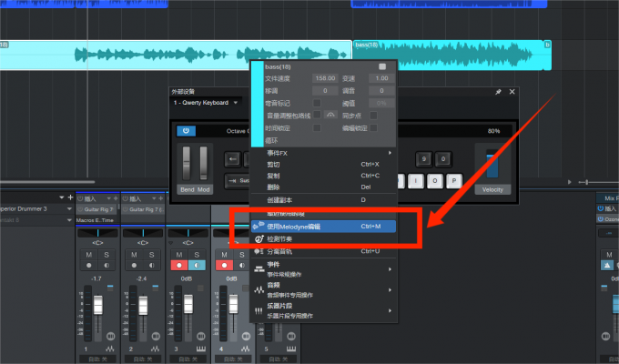Click the small meter icon beside channel 1 fader
Viewport: 619px width, 364px height.
point(110,288)
